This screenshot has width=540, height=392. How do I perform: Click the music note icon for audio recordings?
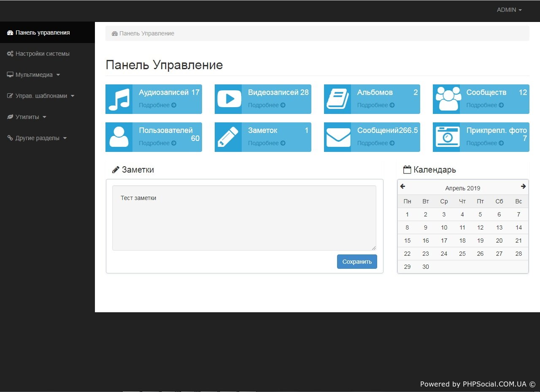(x=119, y=99)
